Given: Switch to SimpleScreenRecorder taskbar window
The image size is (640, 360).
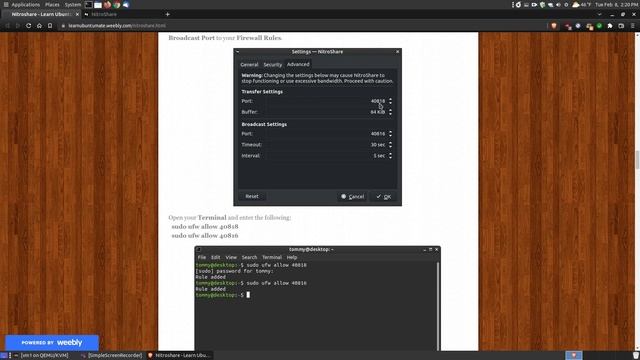Looking at the screenshot, I should (x=111, y=356).
